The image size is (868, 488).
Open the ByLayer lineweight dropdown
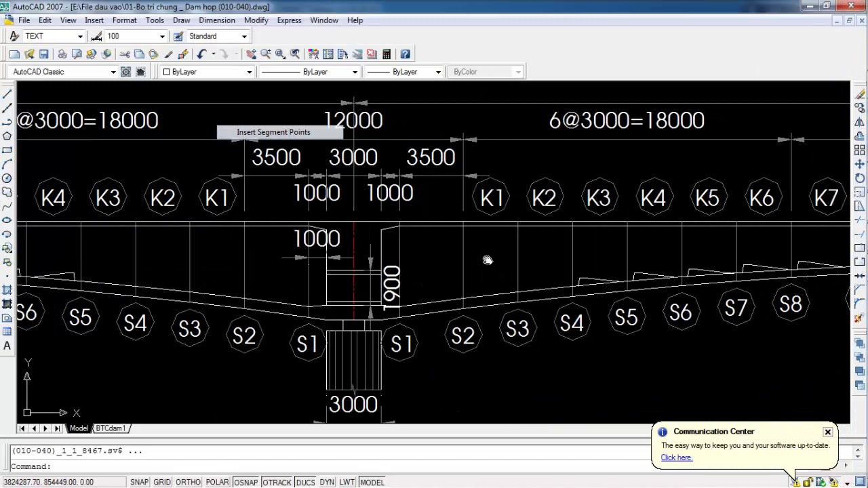click(438, 72)
